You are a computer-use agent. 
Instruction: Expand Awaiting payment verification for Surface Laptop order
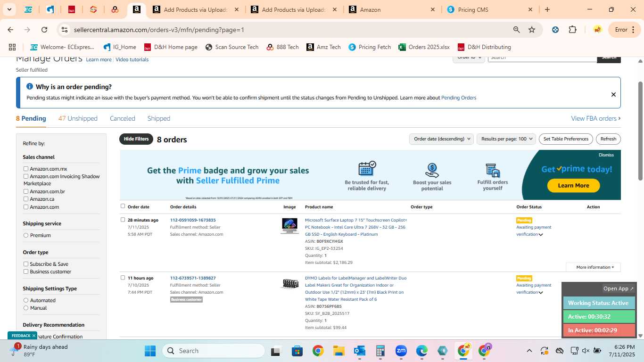[x=541, y=235]
